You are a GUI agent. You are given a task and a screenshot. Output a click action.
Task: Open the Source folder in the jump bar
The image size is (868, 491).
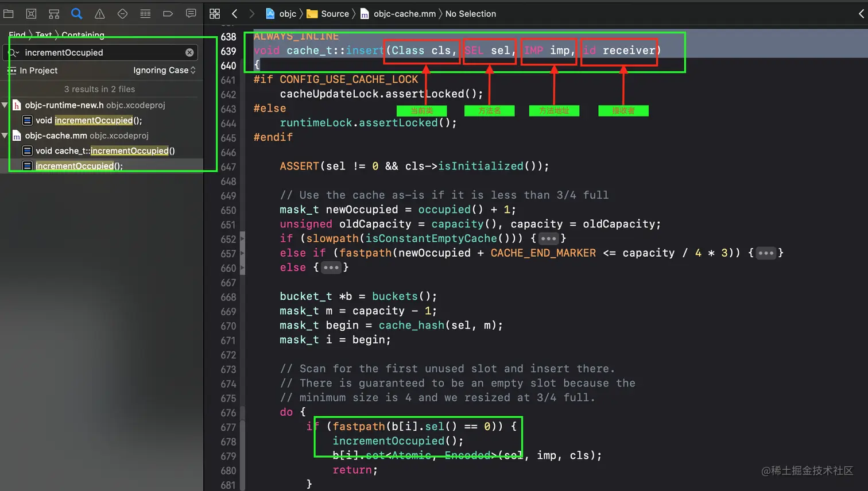click(328, 14)
